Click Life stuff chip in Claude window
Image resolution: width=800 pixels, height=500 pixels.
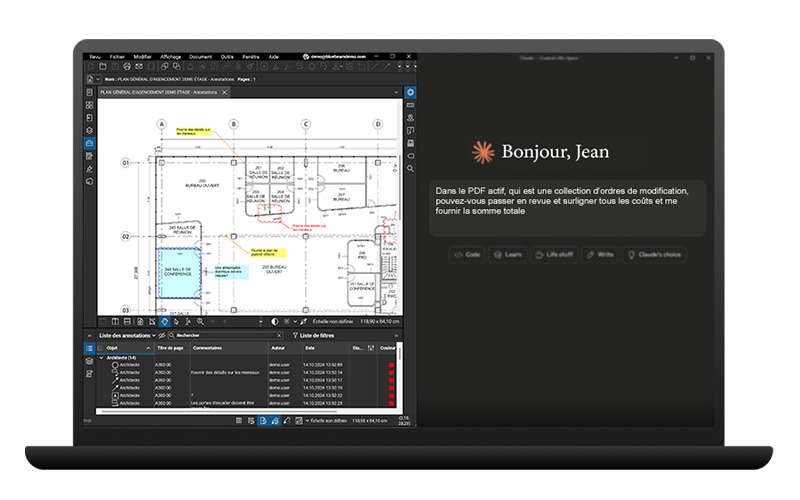pos(554,254)
